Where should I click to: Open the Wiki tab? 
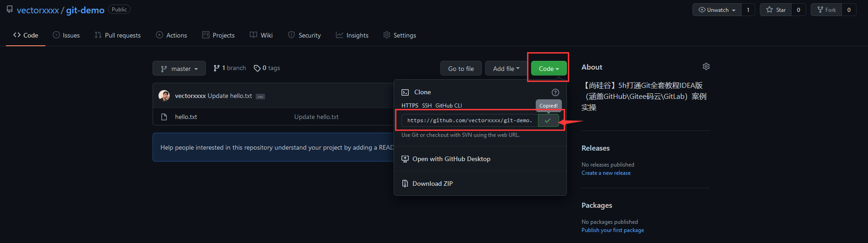tap(261, 35)
